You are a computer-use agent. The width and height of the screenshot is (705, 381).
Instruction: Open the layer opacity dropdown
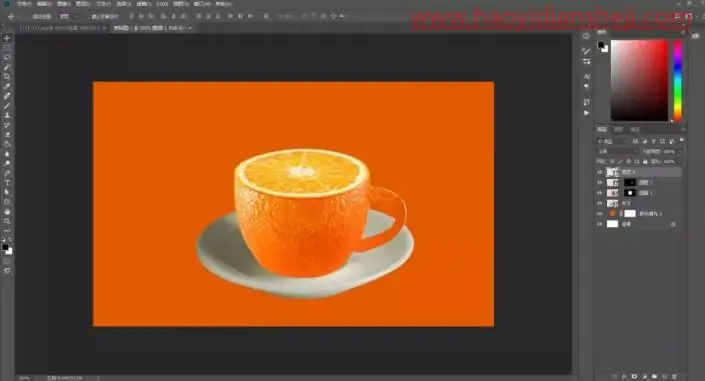coord(670,152)
